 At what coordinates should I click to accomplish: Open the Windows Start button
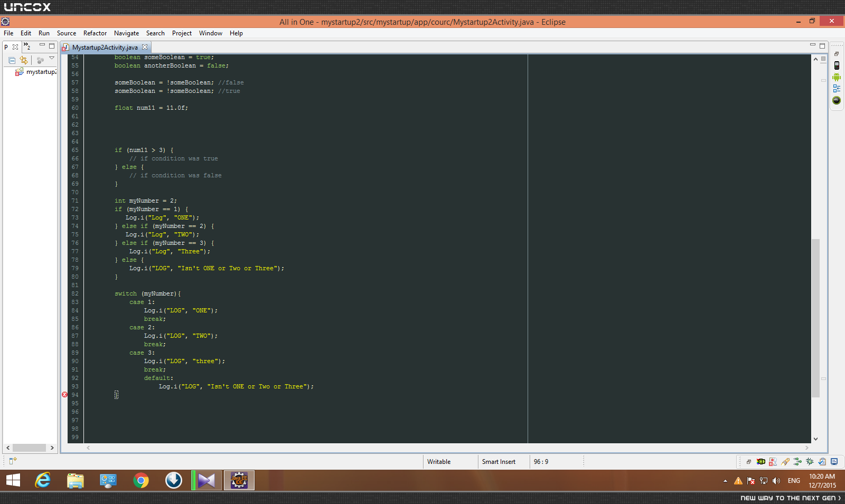click(x=13, y=480)
